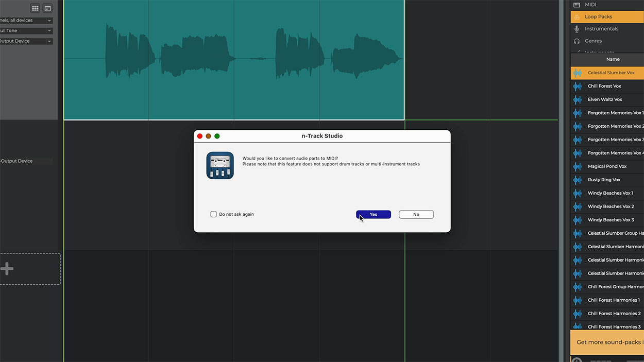Select the Magical Pond Vox loop
This screenshot has width=644, height=362.
coord(607,166)
